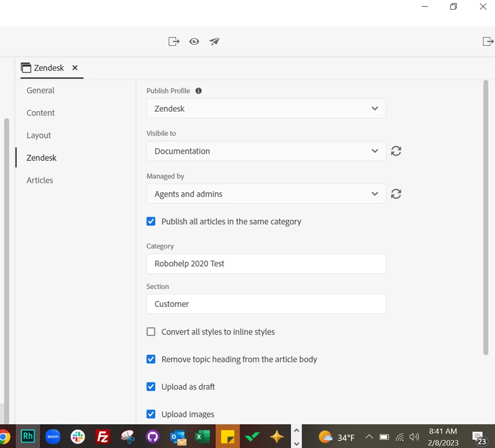This screenshot has width=495, height=448.
Task: Open Chrome from the taskbar
Action: tap(4, 437)
